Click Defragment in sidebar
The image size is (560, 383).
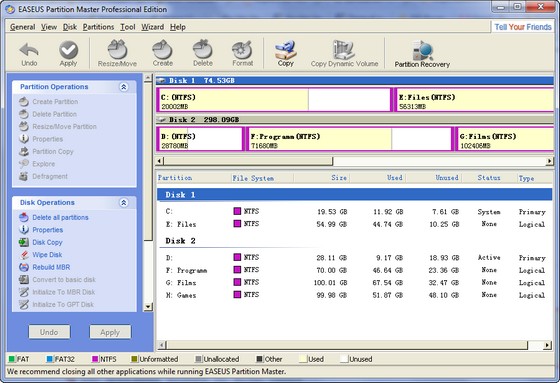(x=44, y=176)
